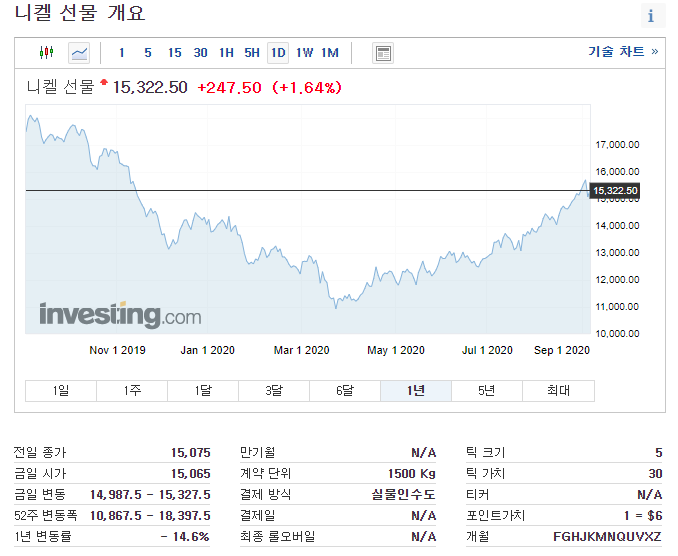678x556 pixels.
Task: Select the 1D interval button
Action: click(278, 53)
